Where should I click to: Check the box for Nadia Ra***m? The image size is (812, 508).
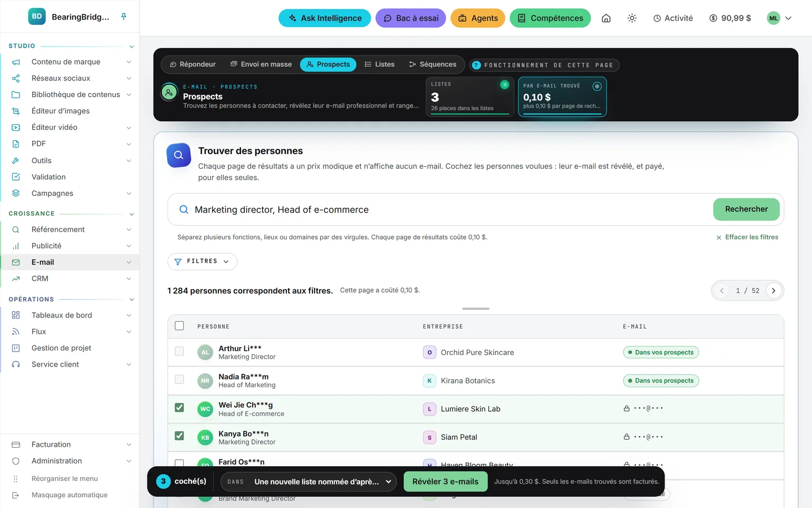[x=179, y=379]
